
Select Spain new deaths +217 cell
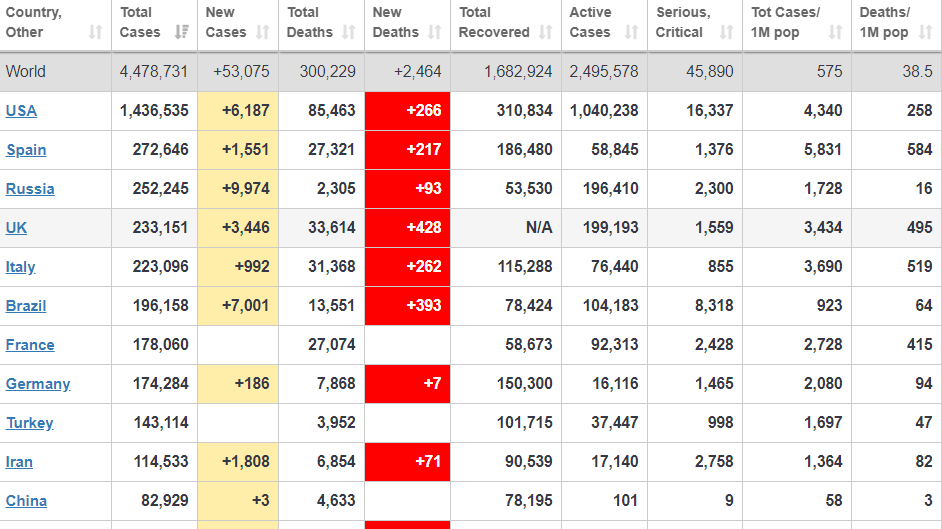(407, 150)
